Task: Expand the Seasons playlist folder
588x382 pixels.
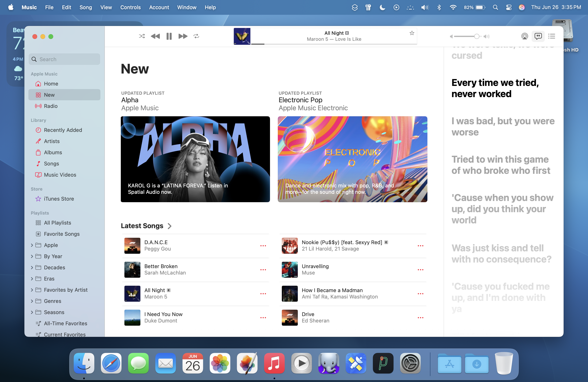Action: (x=32, y=312)
